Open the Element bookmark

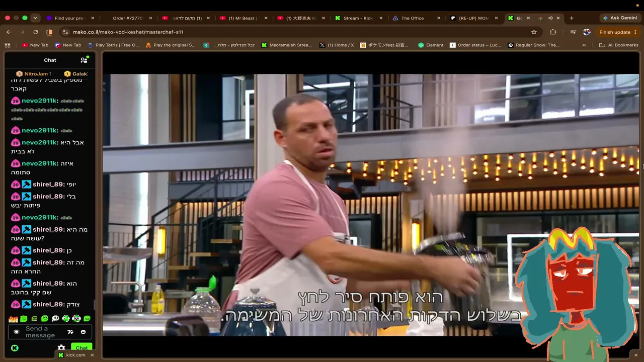coord(431,45)
